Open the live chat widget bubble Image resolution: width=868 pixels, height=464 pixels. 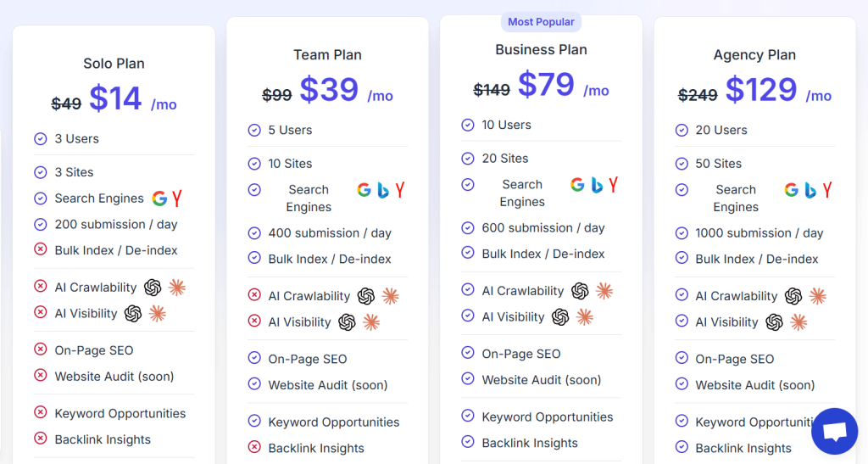click(834, 431)
